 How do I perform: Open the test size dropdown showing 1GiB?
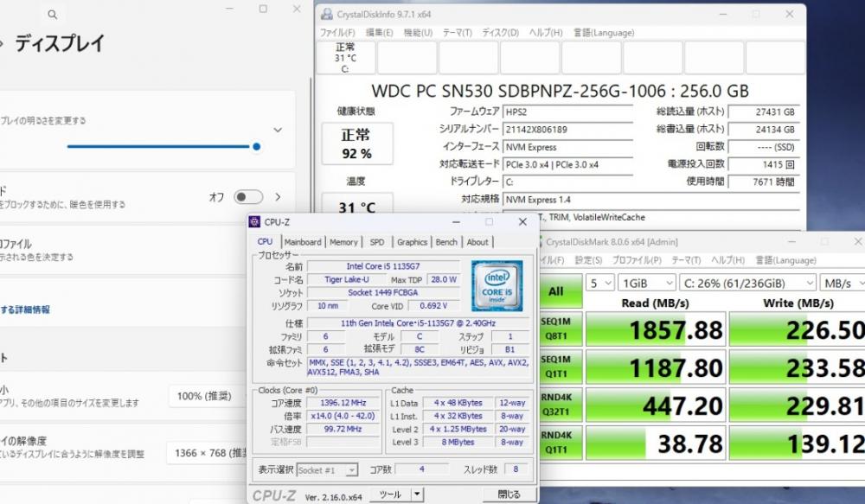coord(646,284)
